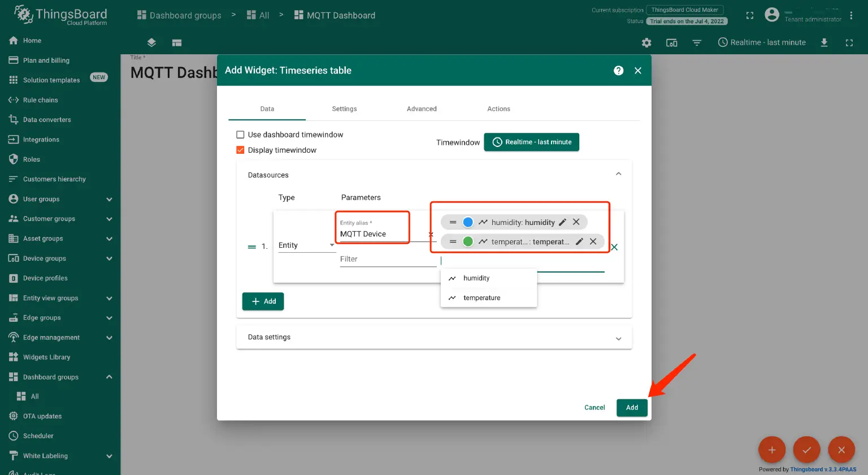Remove the temperature data key chip
The width and height of the screenshot is (868, 475).
coord(593,241)
